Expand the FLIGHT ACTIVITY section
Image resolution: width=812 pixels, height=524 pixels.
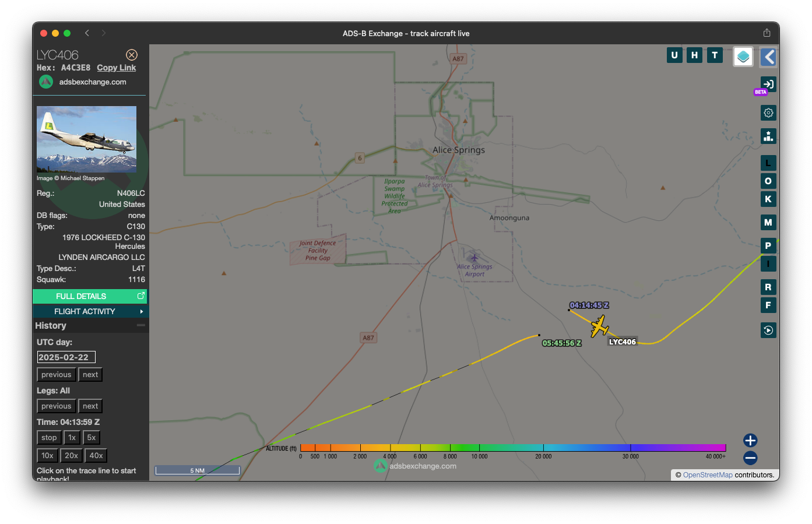coord(90,311)
